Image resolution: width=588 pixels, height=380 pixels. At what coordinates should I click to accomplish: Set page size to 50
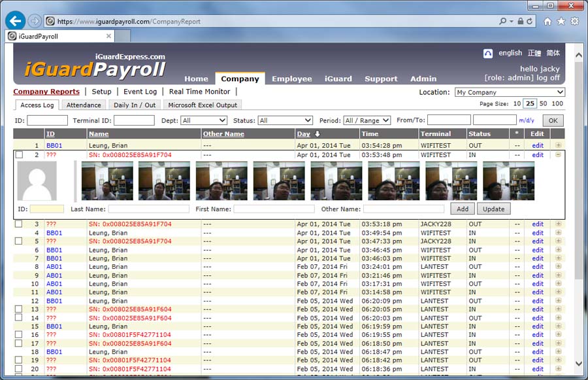coord(543,103)
